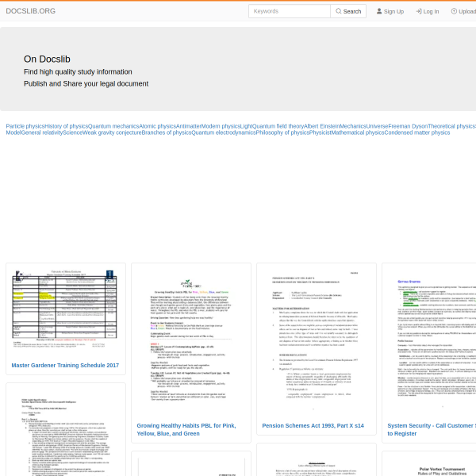This screenshot has height=476, width=476.
Task: Open Pension Schemes Act document thumbnail
Action: click(317, 340)
